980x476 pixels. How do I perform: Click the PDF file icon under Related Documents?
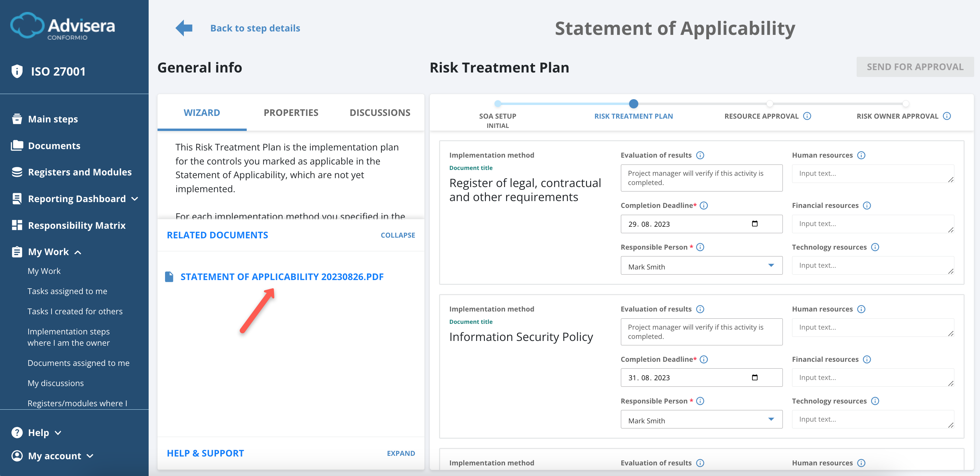tap(169, 276)
